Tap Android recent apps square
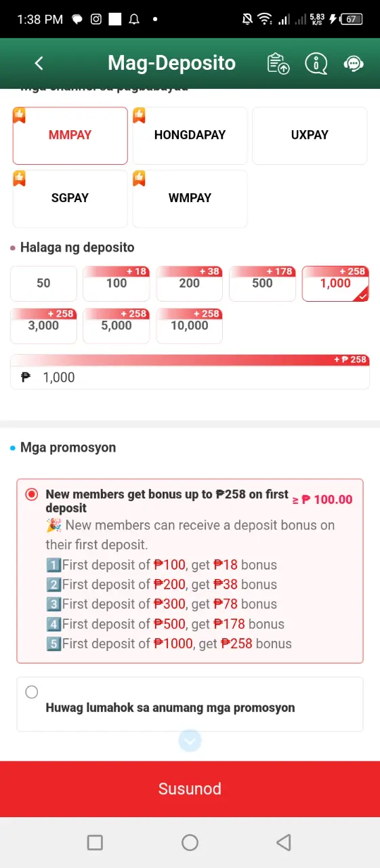Image resolution: width=380 pixels, height=868 pixels. point(96,842)
